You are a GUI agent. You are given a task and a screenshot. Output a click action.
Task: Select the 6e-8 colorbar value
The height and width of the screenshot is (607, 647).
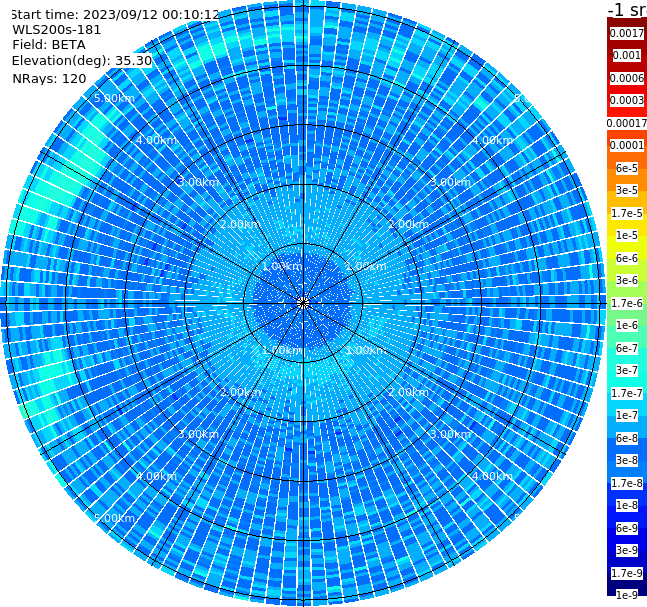(x=627, y=438)
